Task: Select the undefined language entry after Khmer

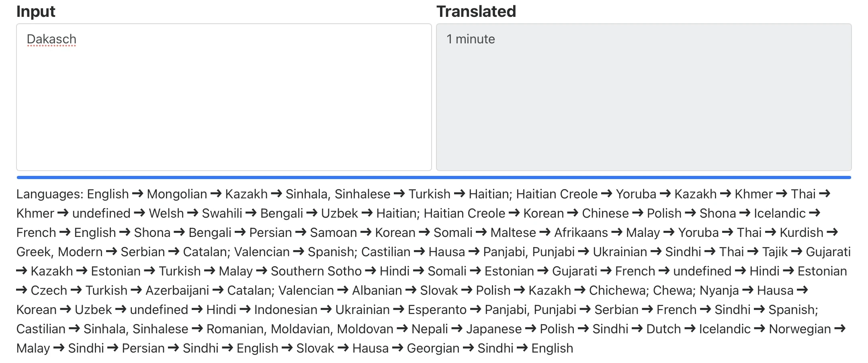Action: [101, 213]
